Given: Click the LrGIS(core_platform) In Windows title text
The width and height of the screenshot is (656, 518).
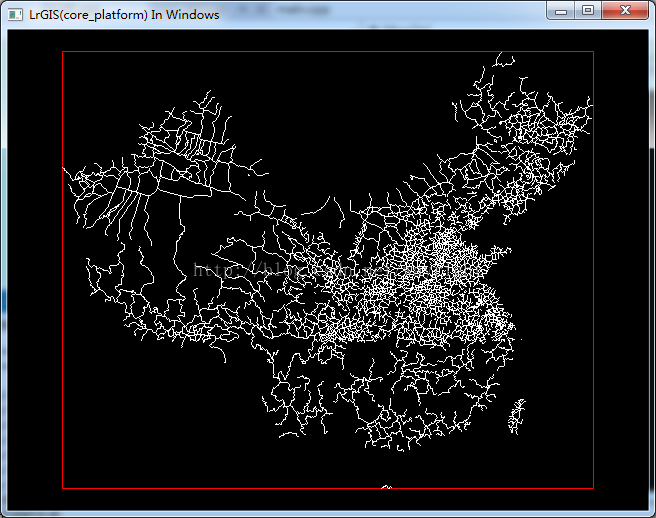Looking at the screenshot, I should (124, 14).
